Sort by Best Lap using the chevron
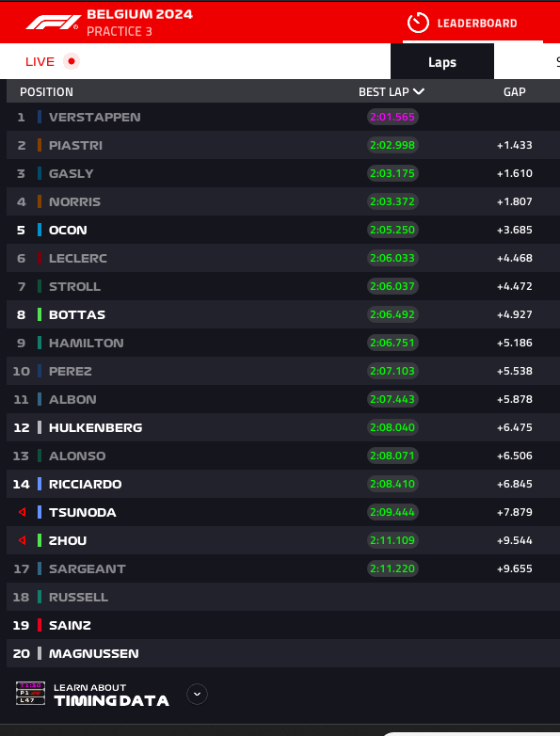This screenshot has height=736, width=560. point(419,91)
